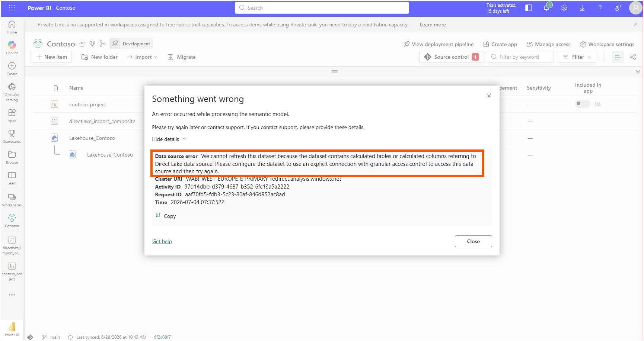This screenshot has width=644, height=341.
Task: Open Apps in the left navigation
Action: [12, 115]
